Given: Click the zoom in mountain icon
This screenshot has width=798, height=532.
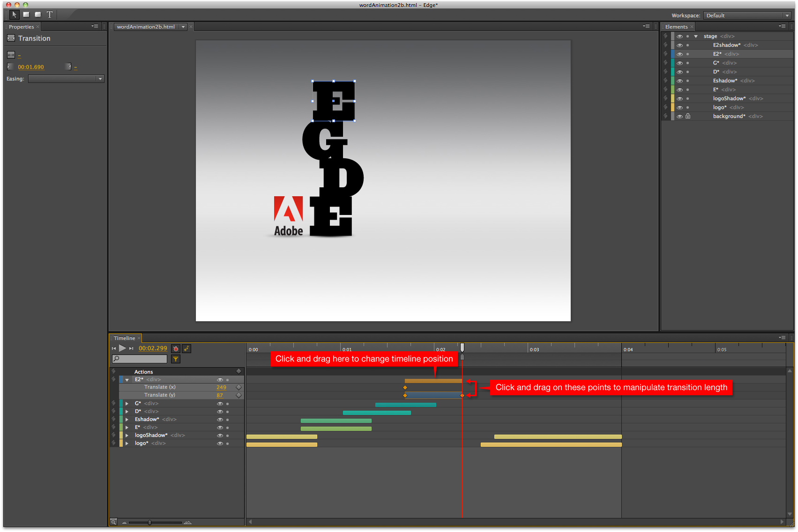Looking at the screenshot, I should (187, 522).
